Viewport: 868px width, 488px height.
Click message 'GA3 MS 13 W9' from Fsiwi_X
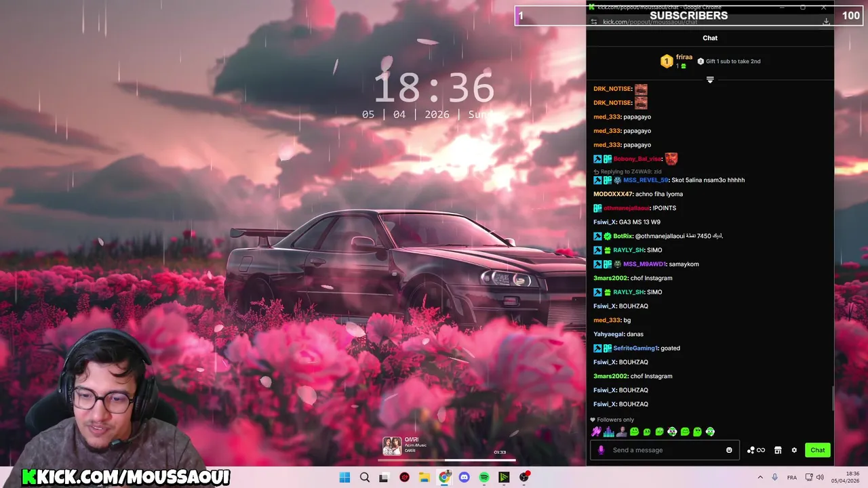click(x=639, y=222)
